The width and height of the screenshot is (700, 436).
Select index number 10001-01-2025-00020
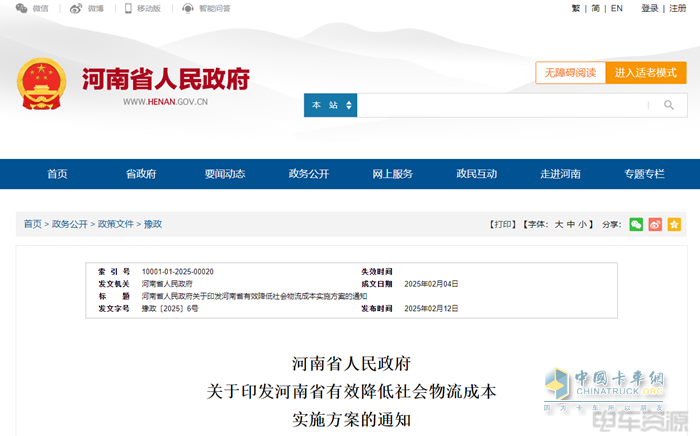(x=178, y=272)
